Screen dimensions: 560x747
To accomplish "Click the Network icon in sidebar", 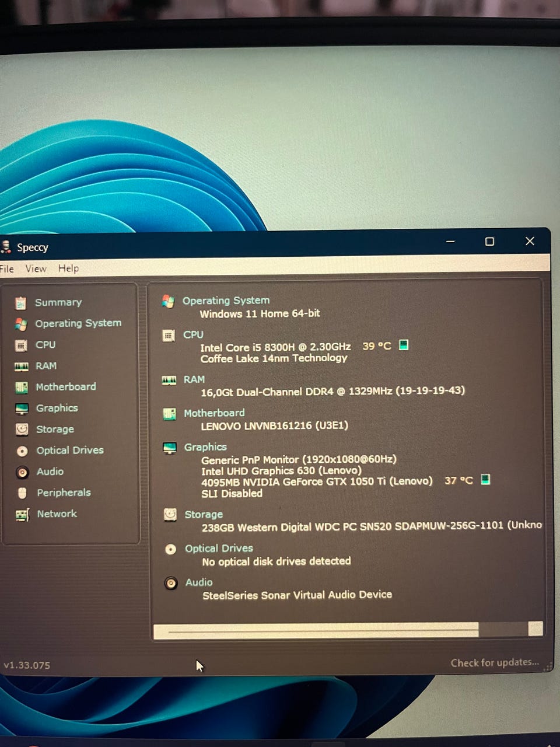I will click(x=22, y=515).
